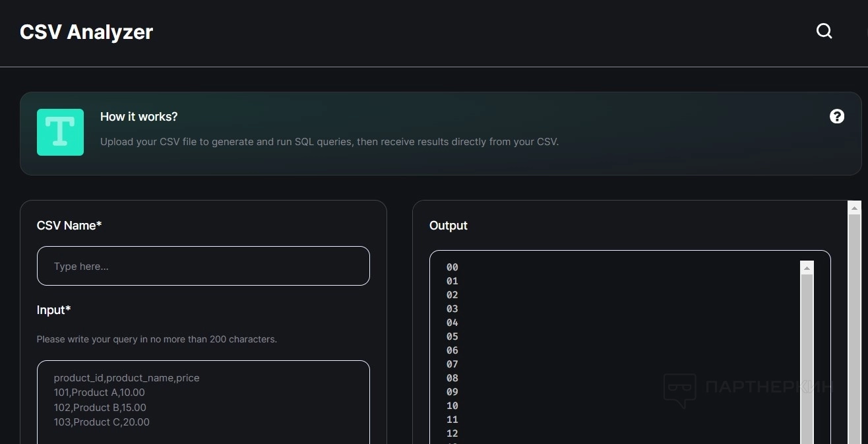The height and width of the screenshot is (444, 868).
Task: Click the 200 characters hint text
Action: tap(156, 339)
